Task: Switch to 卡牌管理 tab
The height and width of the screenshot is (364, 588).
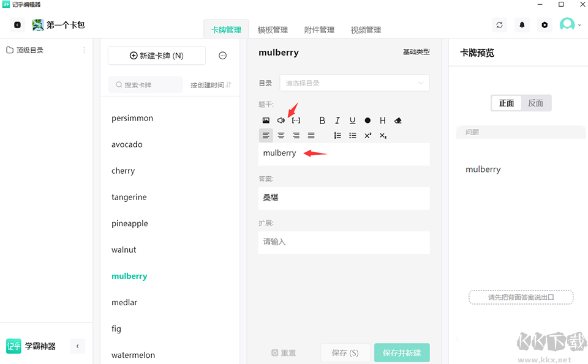Action: coord(226,29)
